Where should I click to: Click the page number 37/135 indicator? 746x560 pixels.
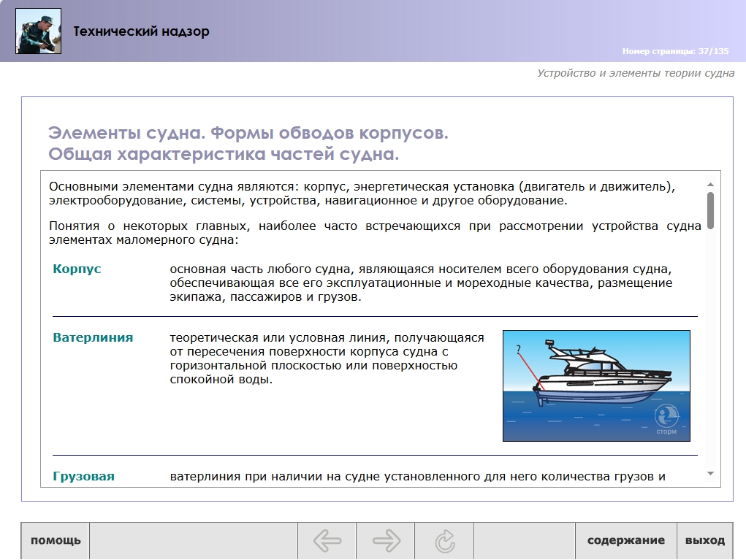pos(675,51)
